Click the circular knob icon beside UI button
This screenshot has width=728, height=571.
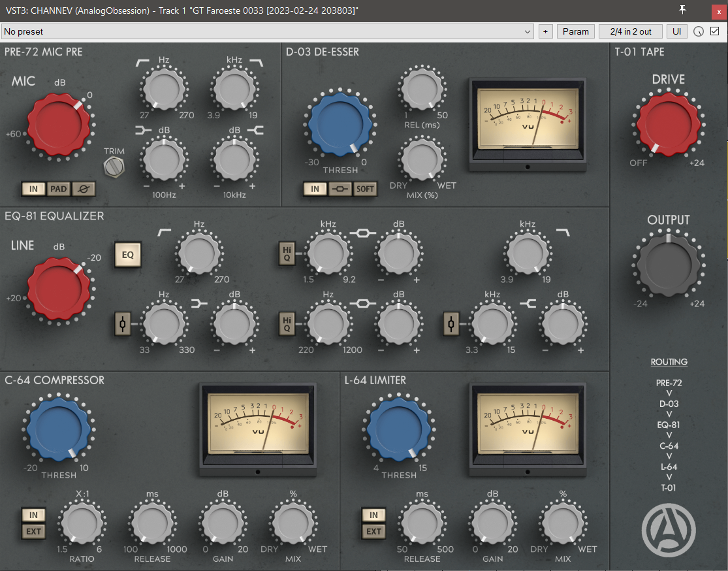click(x=699, y=31)
